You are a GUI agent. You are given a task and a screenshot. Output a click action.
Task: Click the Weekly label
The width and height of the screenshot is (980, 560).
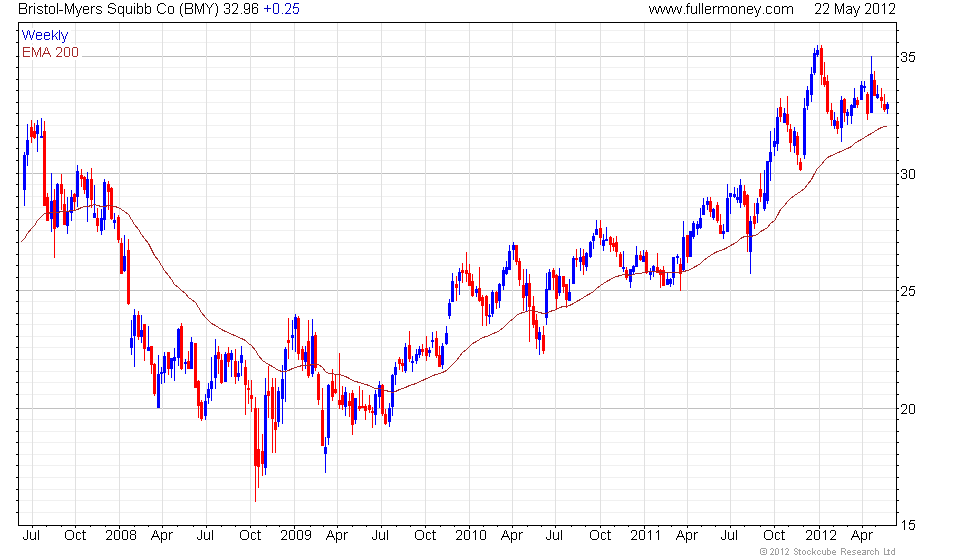tap(44, 36)
